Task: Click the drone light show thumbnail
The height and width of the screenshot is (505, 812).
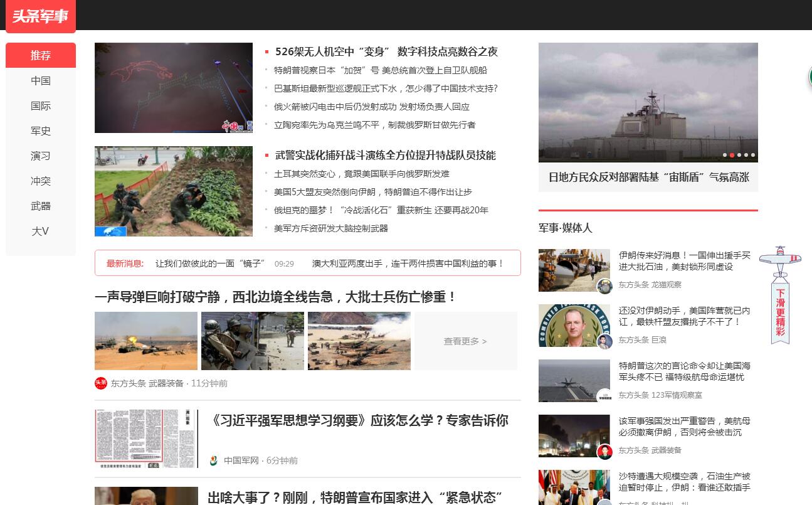Action: coord(174,88)
